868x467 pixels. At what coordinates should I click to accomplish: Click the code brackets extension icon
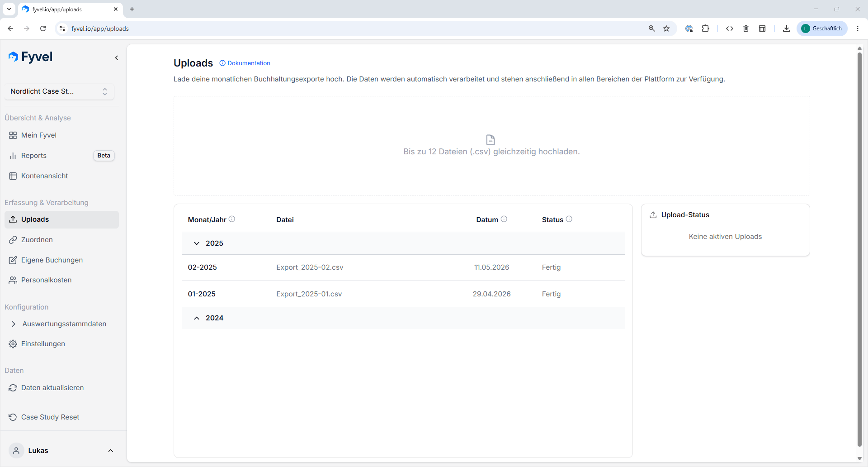pyautogui.click(x=730, y=29)
